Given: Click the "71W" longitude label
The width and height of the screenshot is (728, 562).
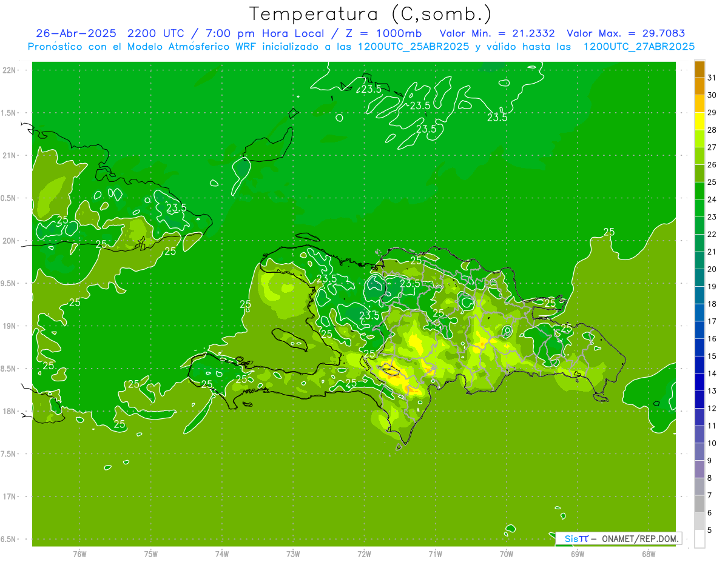Looking at the screenshot, I should [x=435, y=554].
